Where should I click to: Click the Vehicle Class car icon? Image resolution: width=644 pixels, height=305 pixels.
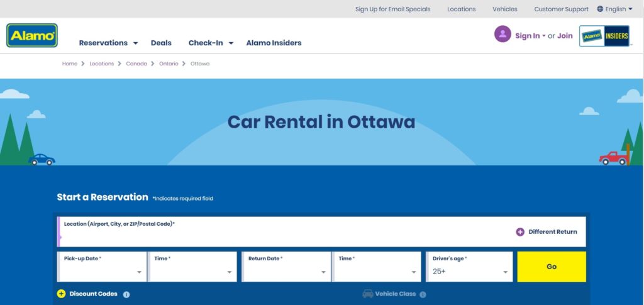coord(367,294)
